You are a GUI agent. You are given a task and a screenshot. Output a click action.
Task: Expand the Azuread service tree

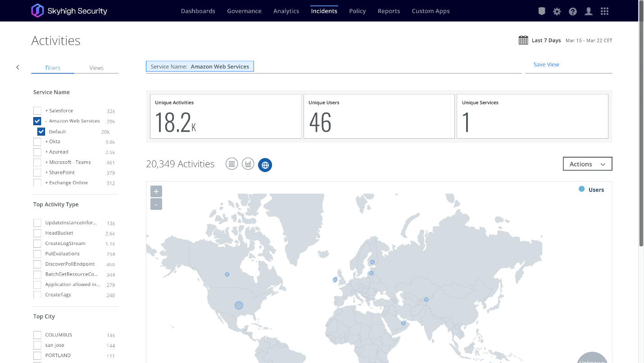tap(46, 152)
